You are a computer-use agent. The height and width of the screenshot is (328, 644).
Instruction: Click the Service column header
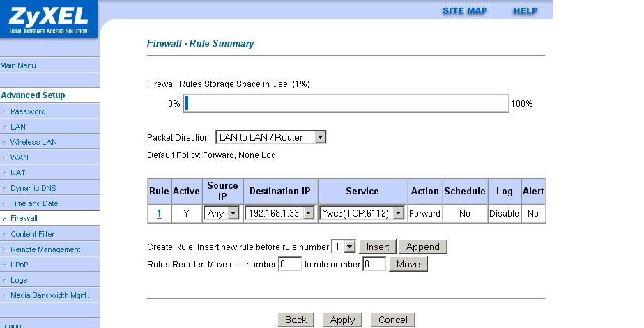(362, 191)
